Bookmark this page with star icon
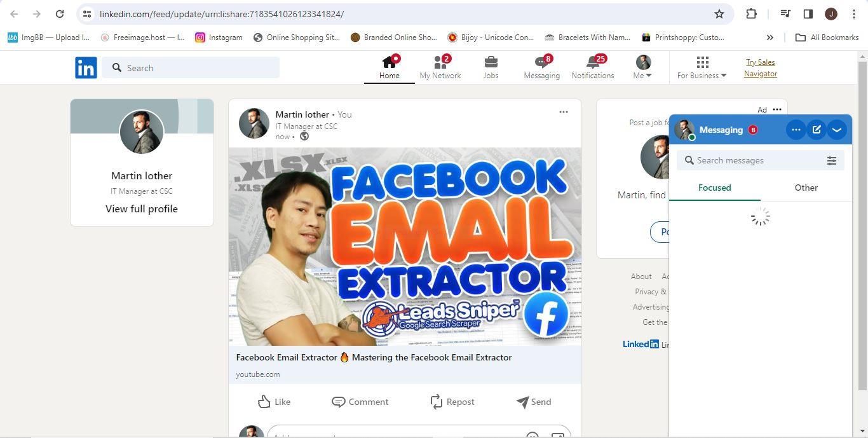 click(x=719, y=14)
